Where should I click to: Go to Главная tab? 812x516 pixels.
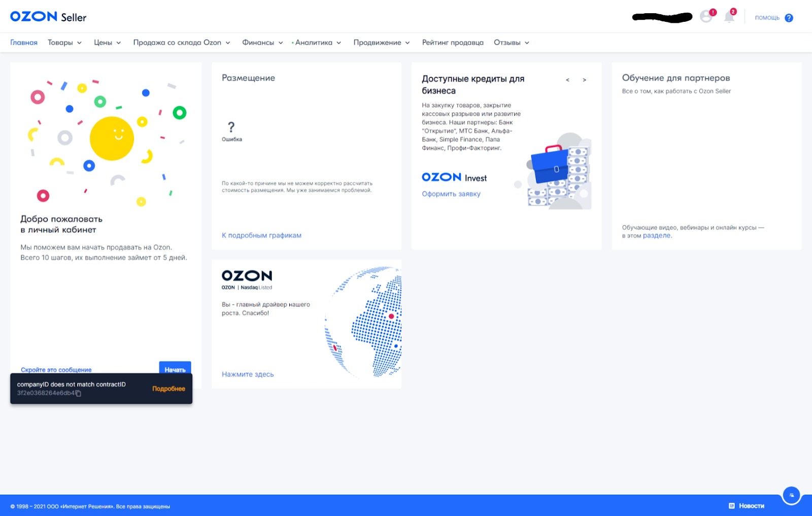(24, 43)
